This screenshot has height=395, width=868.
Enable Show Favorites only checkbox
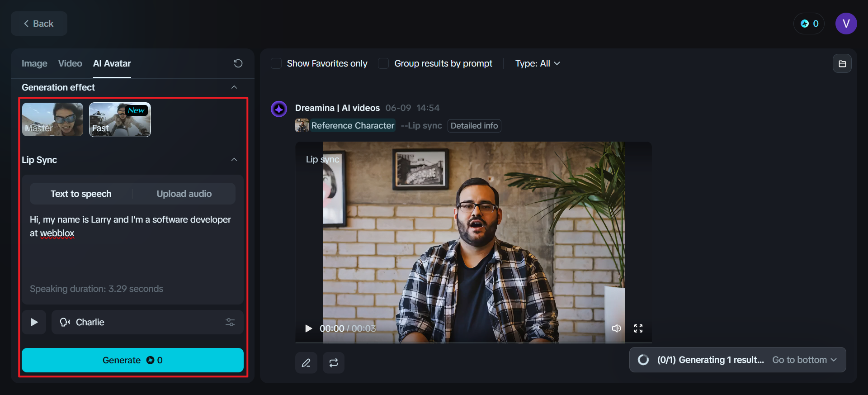[276, 63]
